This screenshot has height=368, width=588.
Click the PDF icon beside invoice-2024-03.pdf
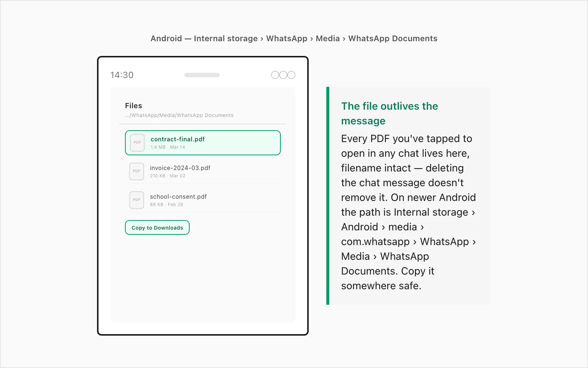coord(137,171)
